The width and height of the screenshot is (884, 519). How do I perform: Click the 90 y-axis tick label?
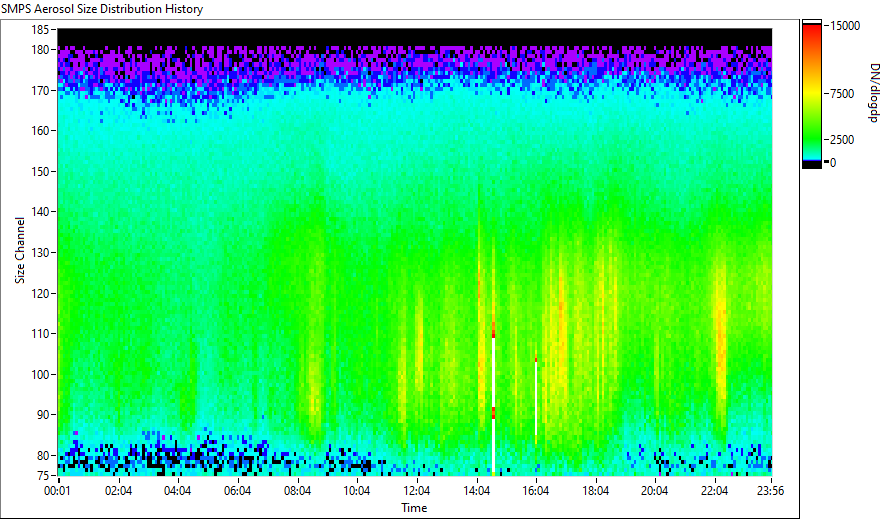pos(43,415)
